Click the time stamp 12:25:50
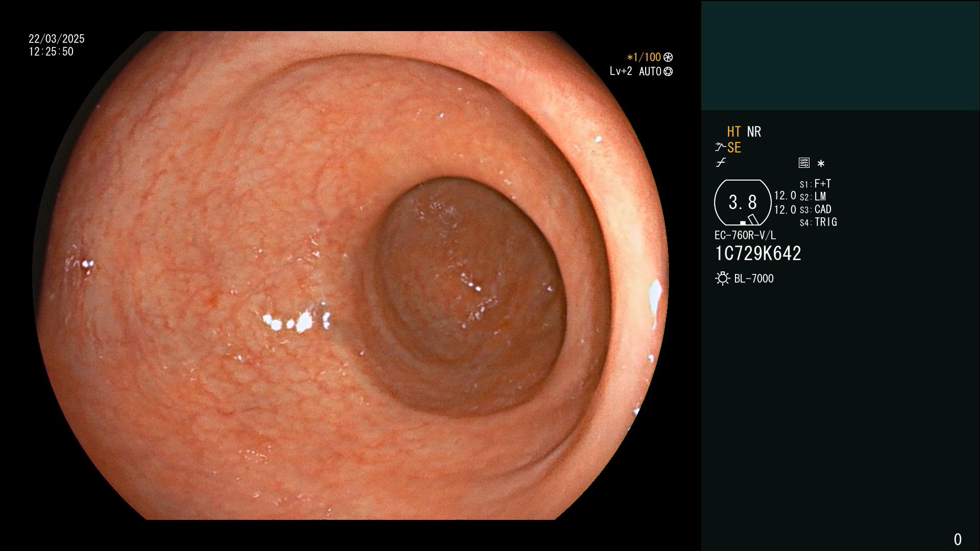This screenshot has height=551, width=980. (x=51, y=52)
